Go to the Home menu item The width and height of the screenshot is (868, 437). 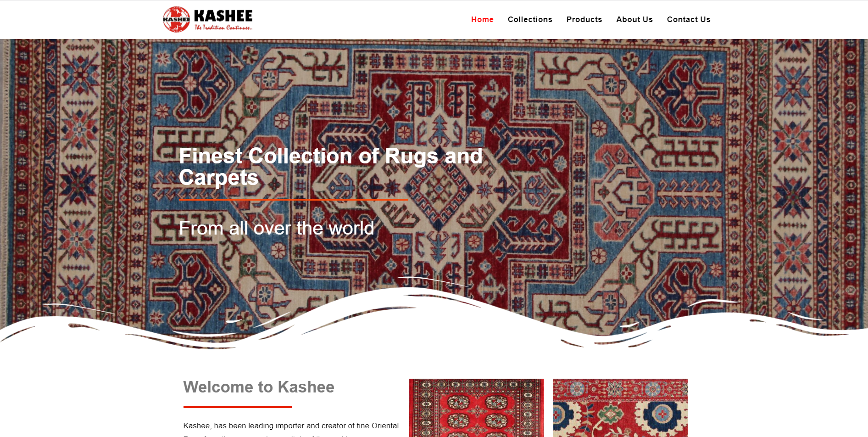pyautogui.click(x=482, y=19)
